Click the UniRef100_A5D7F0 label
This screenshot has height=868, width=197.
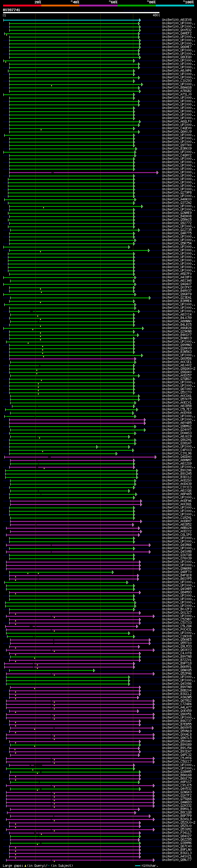pos(177,274)
